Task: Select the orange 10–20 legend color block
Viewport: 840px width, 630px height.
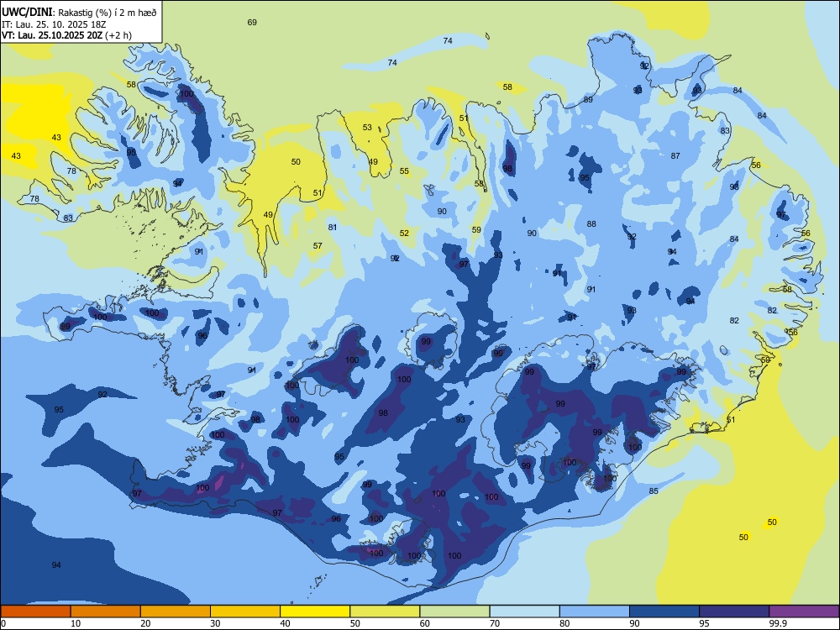Action: coord(106,612)
